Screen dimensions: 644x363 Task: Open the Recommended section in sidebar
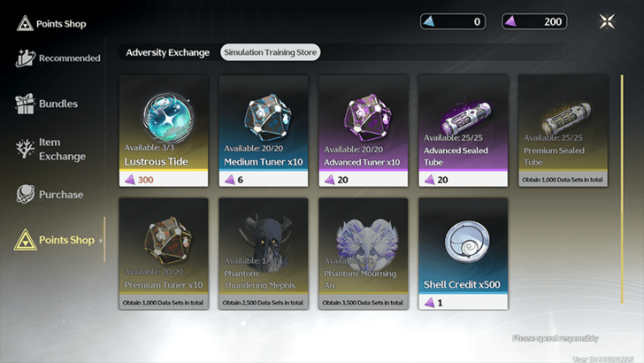(x=57, y=58)
